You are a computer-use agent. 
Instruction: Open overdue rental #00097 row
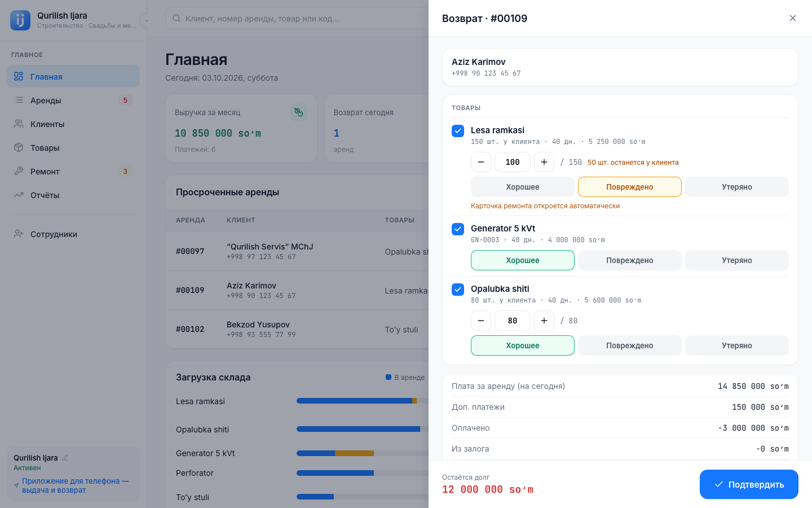[297, 251]
